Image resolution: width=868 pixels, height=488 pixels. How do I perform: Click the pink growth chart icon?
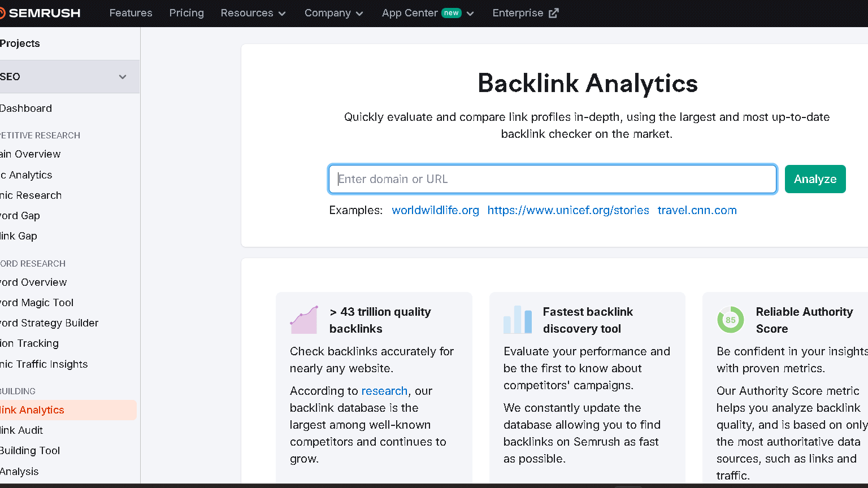(304, 320)
